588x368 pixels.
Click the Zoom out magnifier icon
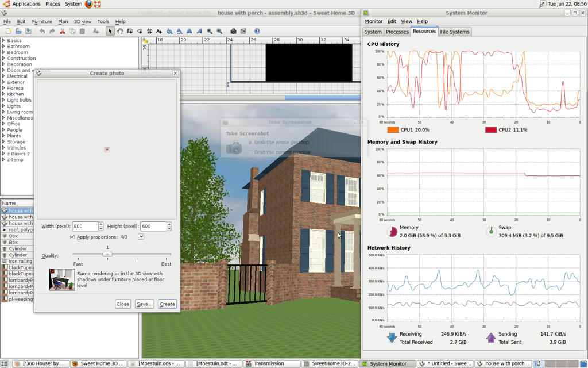[x=219, y=31]
